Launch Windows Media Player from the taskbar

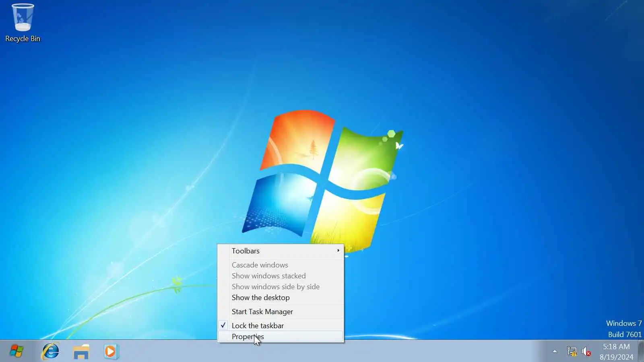(x=111, y=351)
